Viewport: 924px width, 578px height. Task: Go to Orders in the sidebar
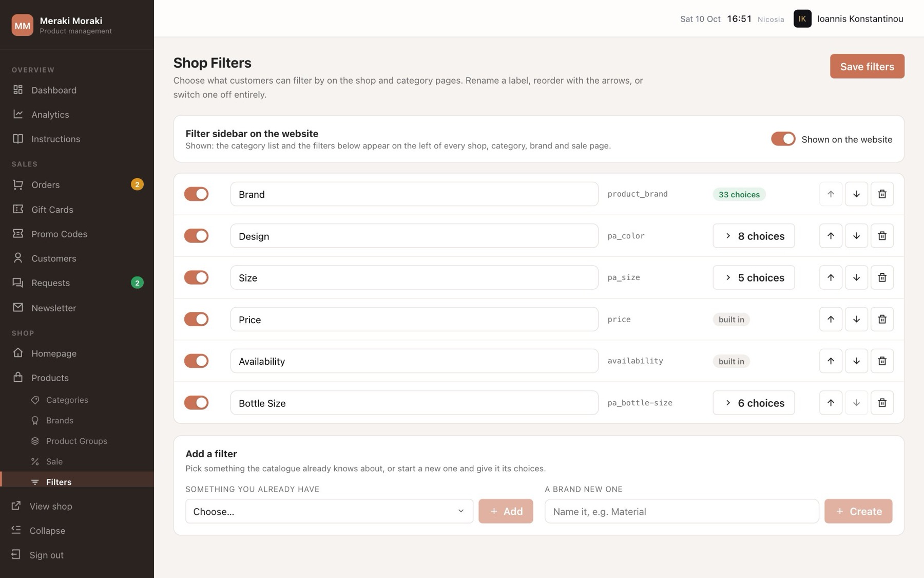(x=77, y=184)
